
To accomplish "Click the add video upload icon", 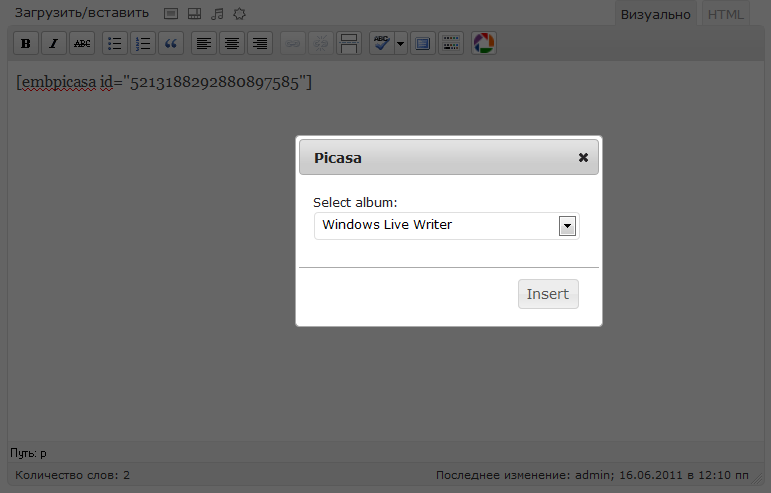I will click(x=194, y=14).
